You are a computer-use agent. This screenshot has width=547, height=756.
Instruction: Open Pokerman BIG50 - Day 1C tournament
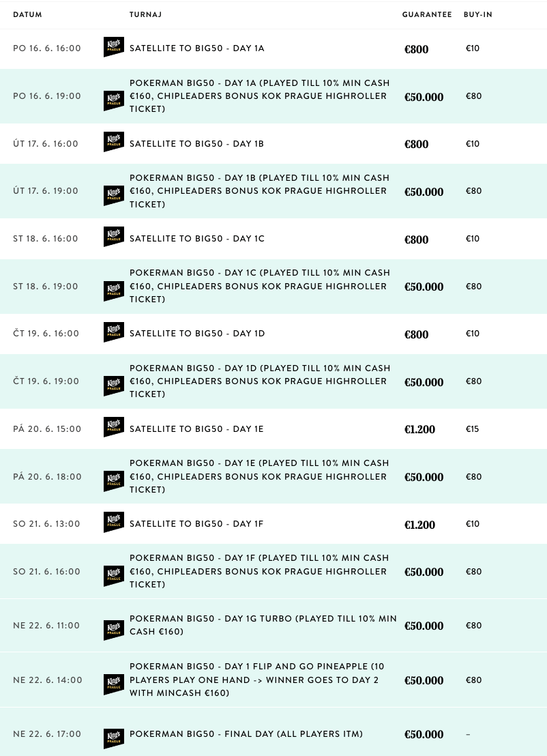260,286
